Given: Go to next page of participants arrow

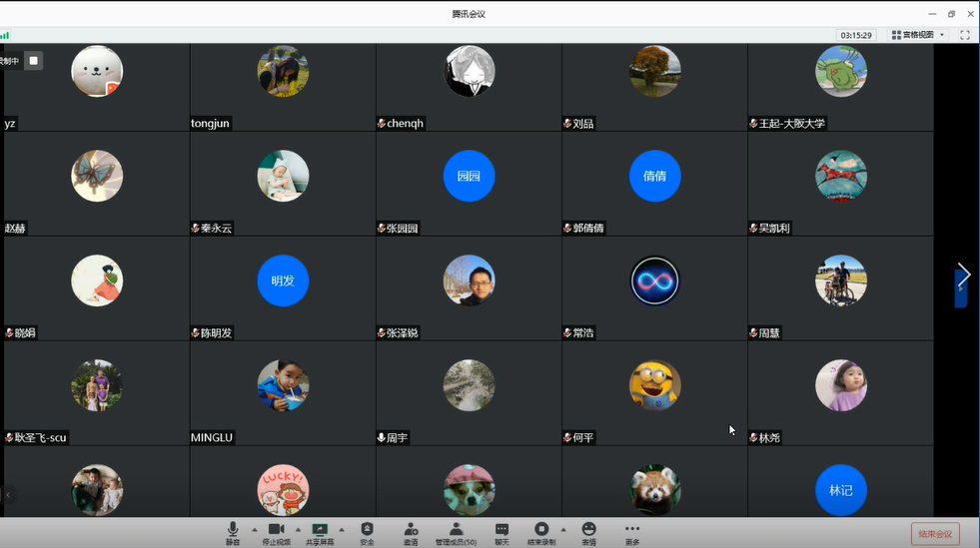Looking at the screenshot, I should (963, 275).
